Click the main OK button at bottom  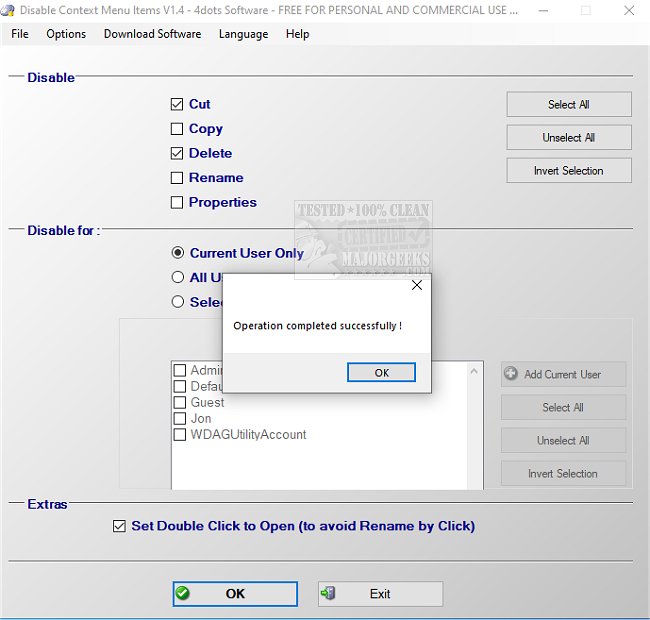pos(235,593)
